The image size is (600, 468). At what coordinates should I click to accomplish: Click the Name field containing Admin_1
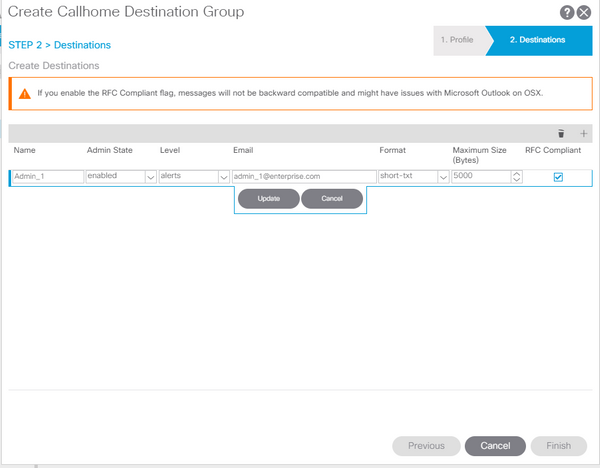coord(48,176)
